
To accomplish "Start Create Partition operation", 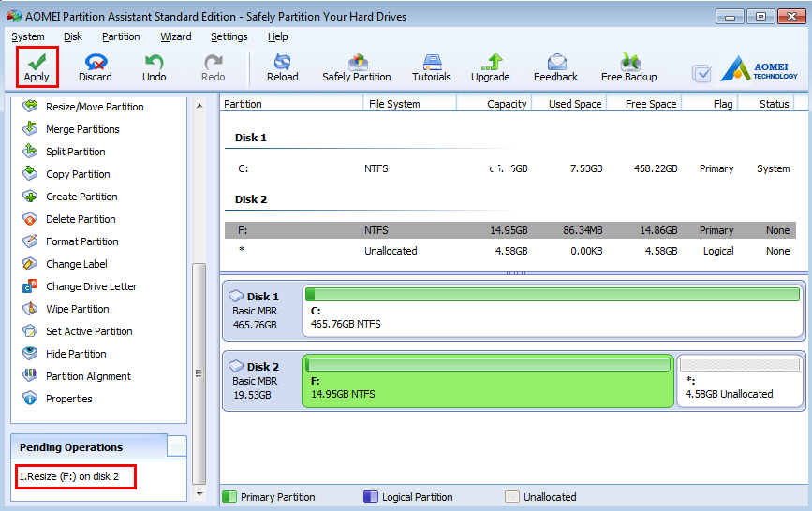I will [x=70, y=197].
